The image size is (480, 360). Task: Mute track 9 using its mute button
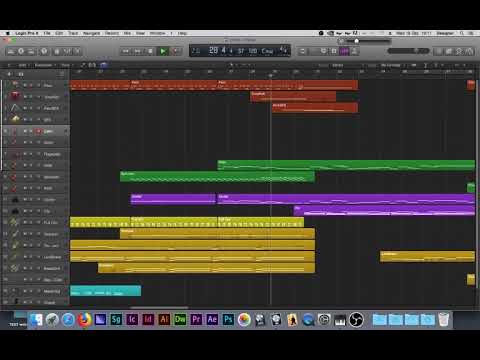[x=25, y=177]
